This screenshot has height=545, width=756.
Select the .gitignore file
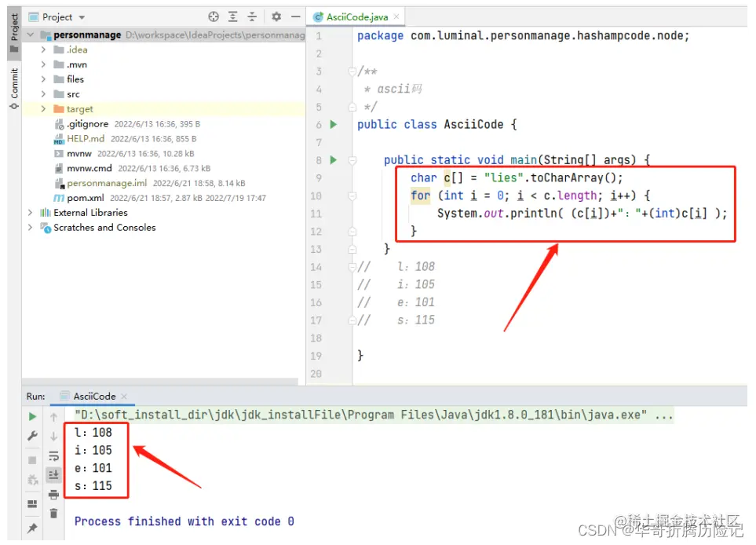88,124
